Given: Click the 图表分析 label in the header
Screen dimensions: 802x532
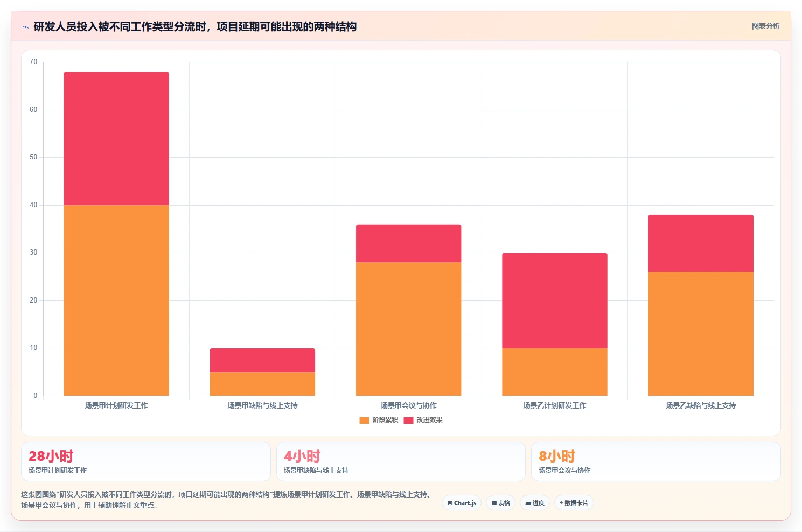Looking at the screenshot, I should click(765, 26).
